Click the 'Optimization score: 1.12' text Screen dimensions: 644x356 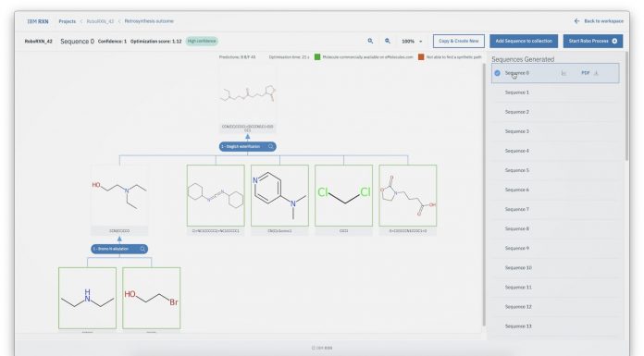pyautogui.click(x=155, y=41)
